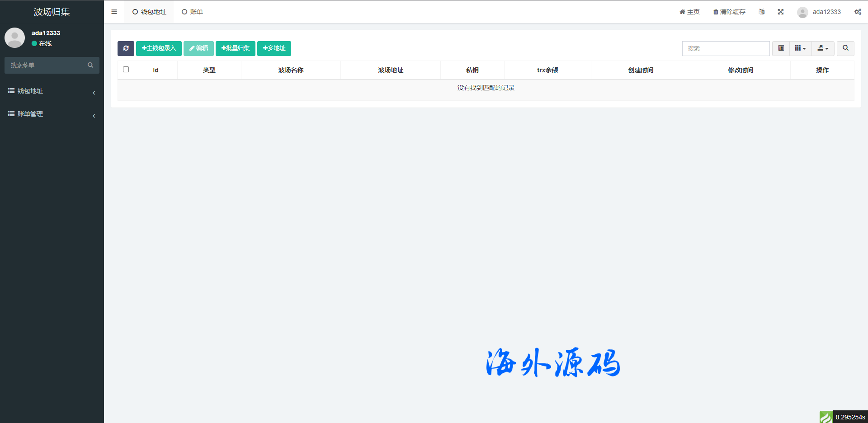
Task: Open the settings gears icon
Action: (x=858, y=12)
